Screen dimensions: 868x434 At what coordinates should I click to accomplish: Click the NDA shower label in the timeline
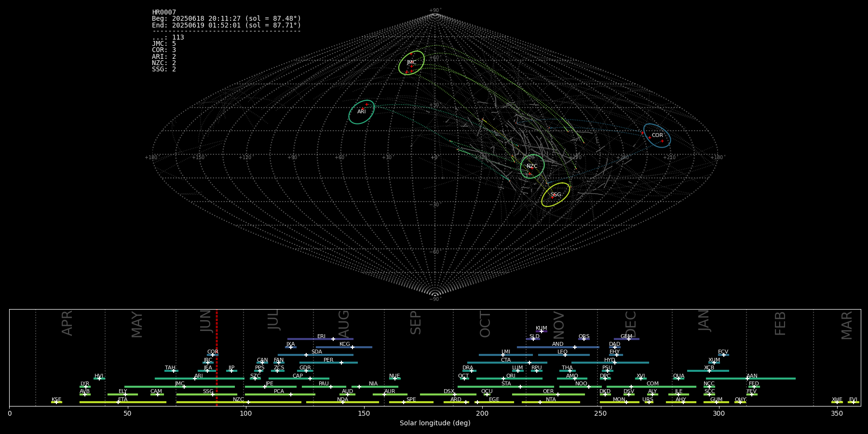coord(342,400)
